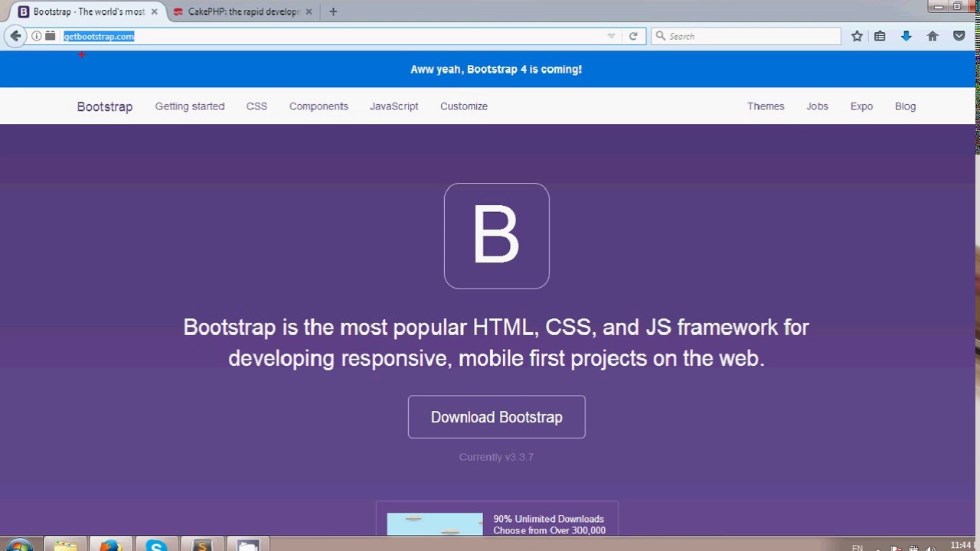The width and height of the screenshot is (980, 551).
Task: Open Getting started in the navbar
Action: click(x=190, y=106)
